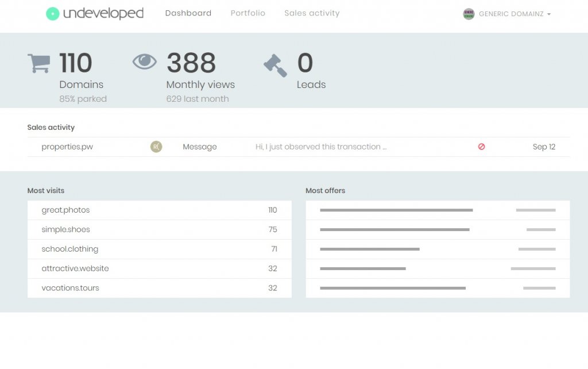
Task: Click the Generic Domainz profile avatar
Action: (469, 14)
